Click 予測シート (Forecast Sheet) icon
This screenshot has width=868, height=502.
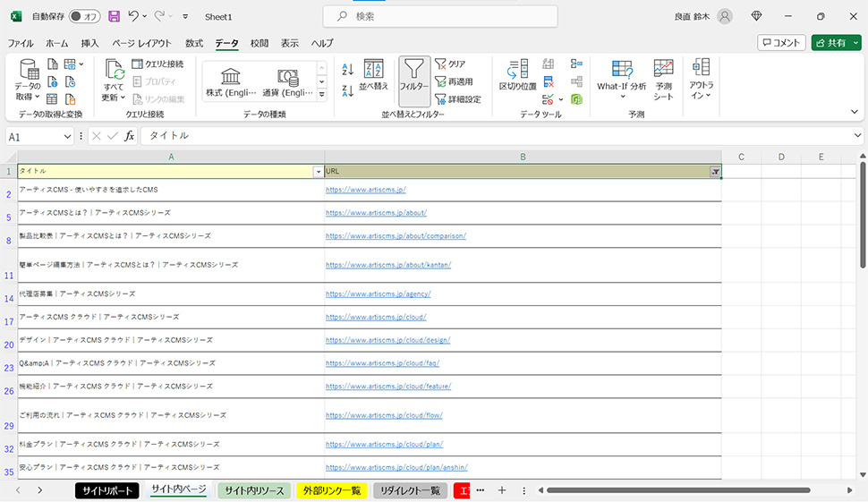coord(663,79)
